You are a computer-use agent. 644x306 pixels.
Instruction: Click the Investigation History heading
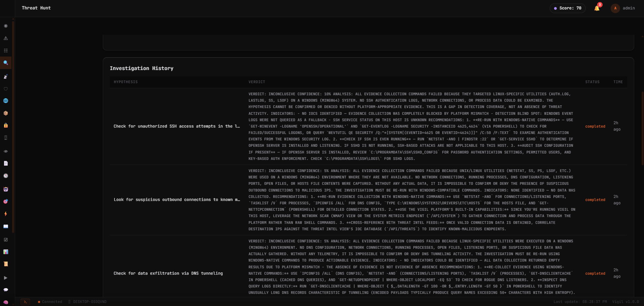coord(141,68)
